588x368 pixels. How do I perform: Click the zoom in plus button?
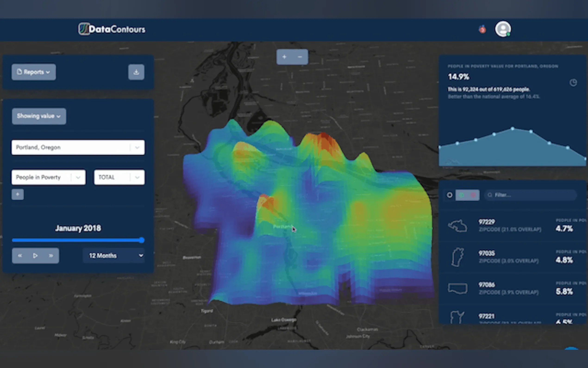pyautogui.click(x=284, y=57)
